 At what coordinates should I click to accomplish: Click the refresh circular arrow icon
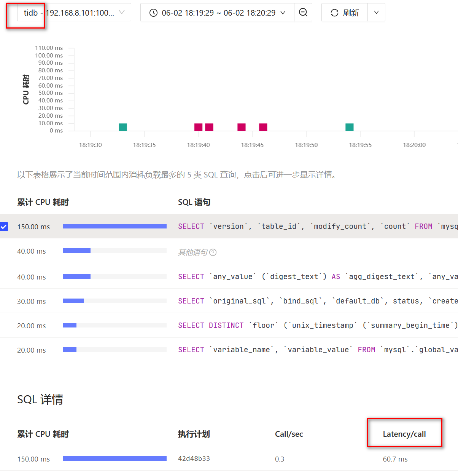334,13
